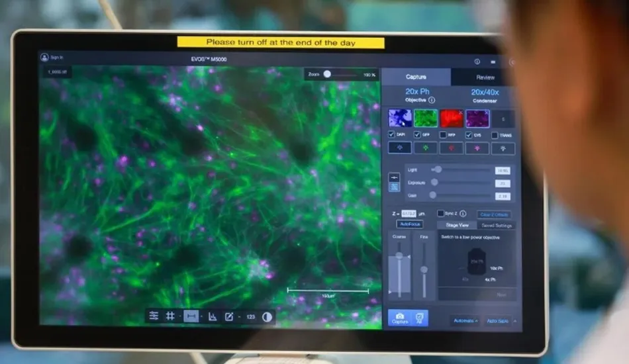Click the Light slider handle
Screen dimensions: 629x364
point(438,169)
